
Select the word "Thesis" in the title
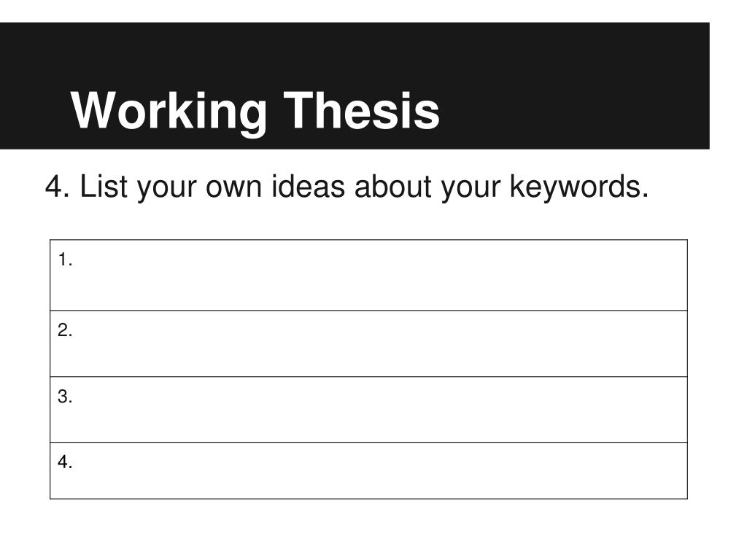pos(361,109)
